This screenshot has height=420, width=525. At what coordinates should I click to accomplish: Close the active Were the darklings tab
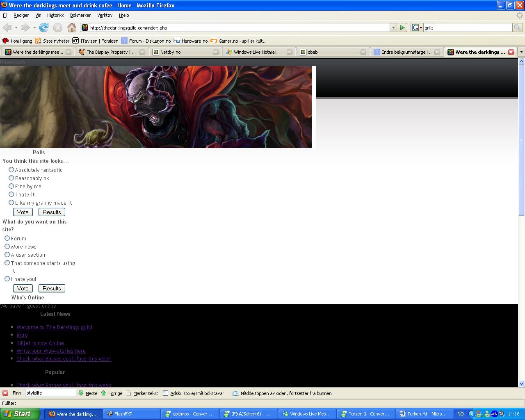[x=511, y=52]
